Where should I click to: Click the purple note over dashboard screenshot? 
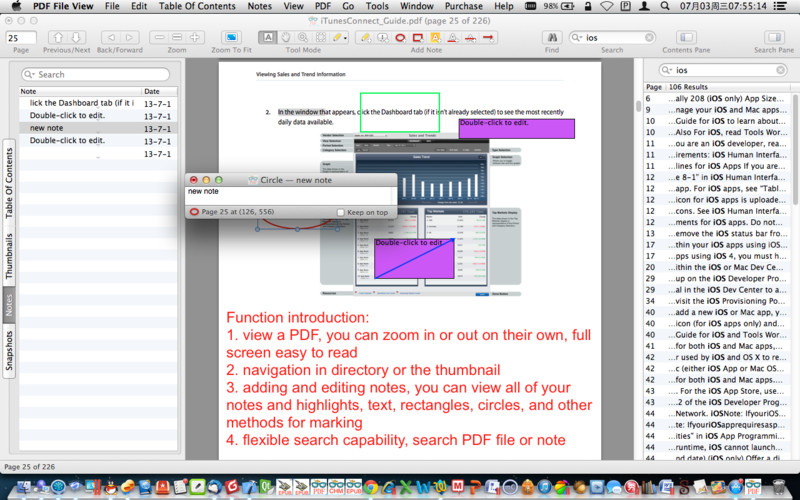[x=414, y=259]
